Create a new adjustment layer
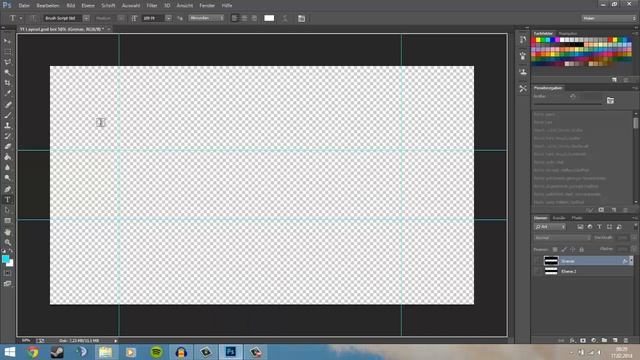This screenshot has height=360, width=640. (593, 340)
